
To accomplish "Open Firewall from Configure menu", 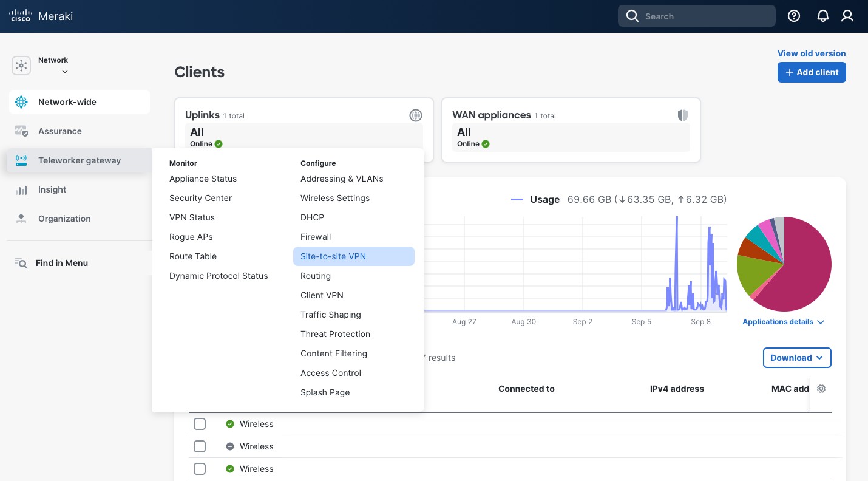I will coord(316,237).
